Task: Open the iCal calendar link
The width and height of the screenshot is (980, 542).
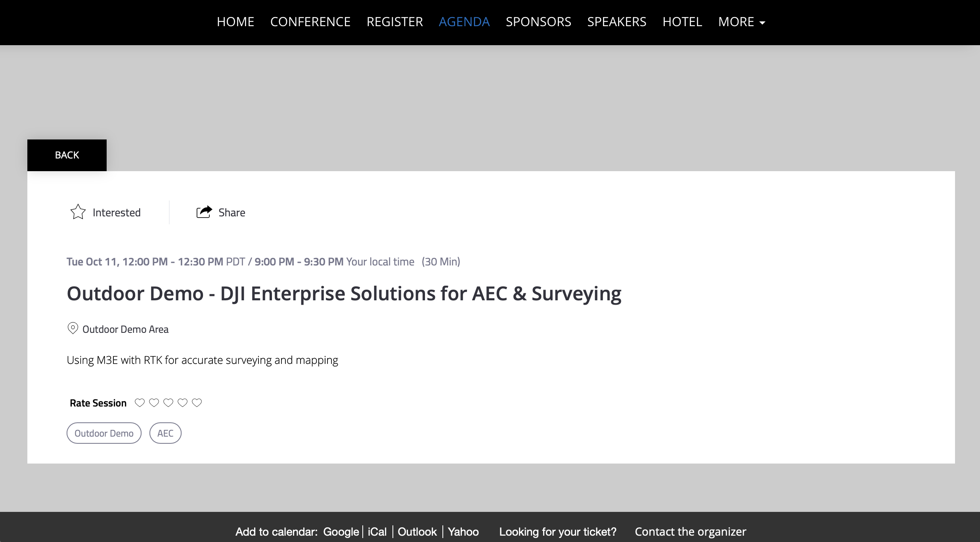Action: click(x=377, y=532)
